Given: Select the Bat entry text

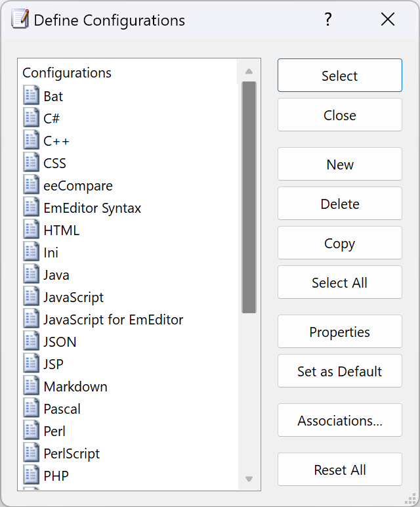Looking at the screenshot, I should click(53, 97).
